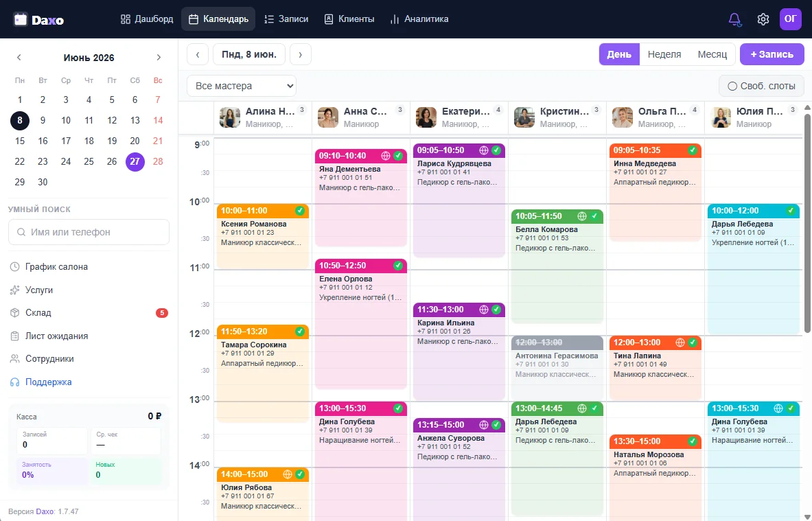Image resolution: width=812 pixels, height=521 pixels.
Task: Open the Записи tab
Action: (x=286, y=19)
